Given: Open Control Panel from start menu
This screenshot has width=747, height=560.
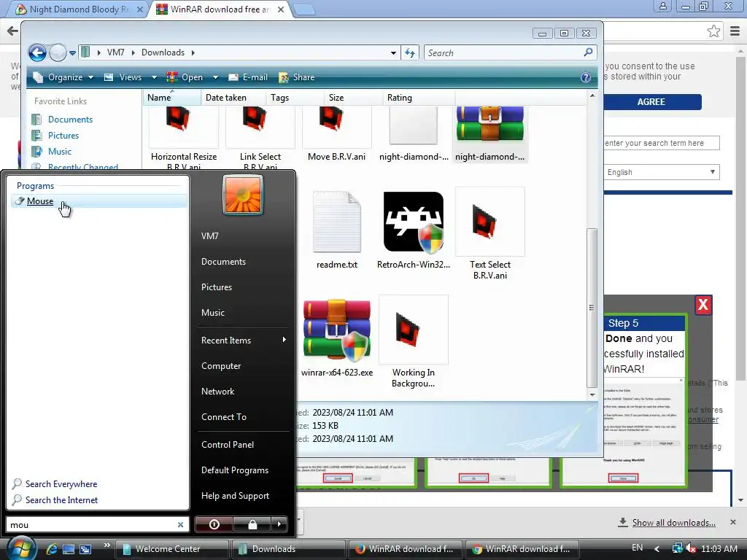Looking at the screenshot, I should tap(228, 444).
